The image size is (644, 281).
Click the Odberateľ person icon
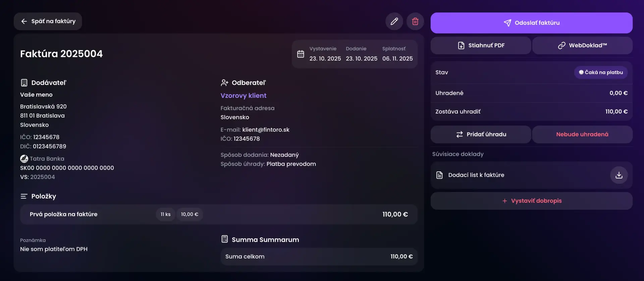[224, 83]
